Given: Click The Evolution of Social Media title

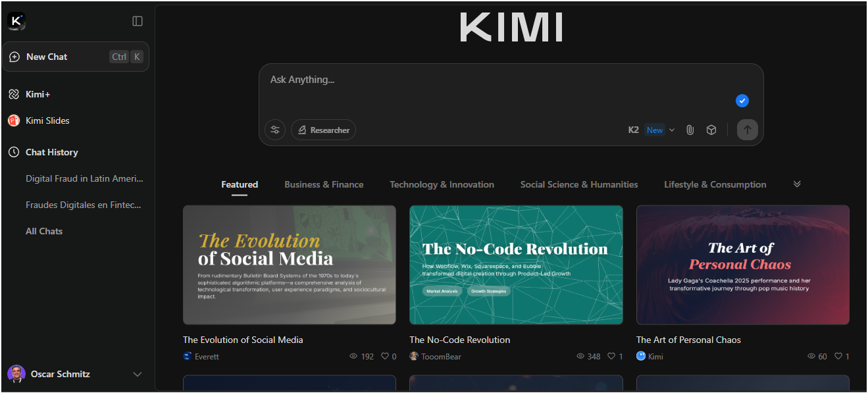Looking at the screenshot, I should [243, 340].
